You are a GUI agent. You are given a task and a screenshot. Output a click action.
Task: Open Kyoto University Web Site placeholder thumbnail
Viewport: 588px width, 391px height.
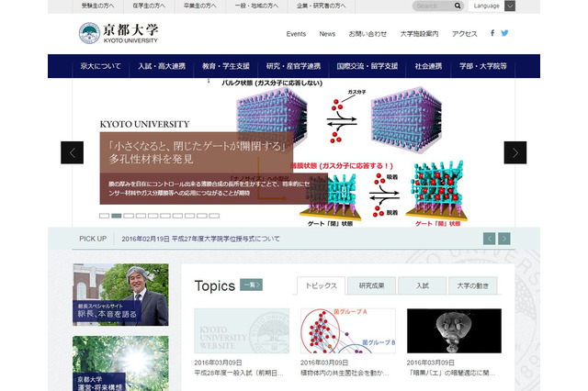tap(242, 331)
